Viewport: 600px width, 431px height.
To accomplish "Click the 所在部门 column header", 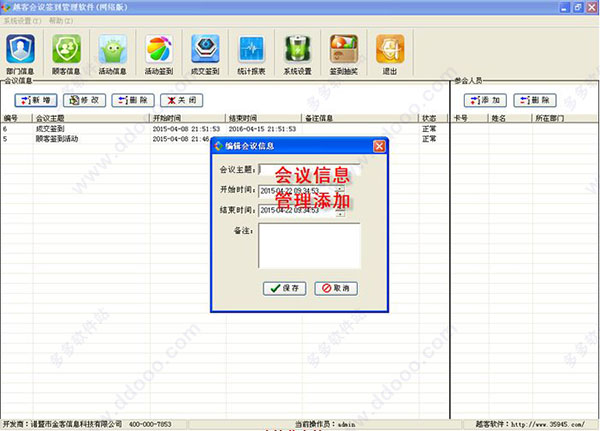I will 565,118.
